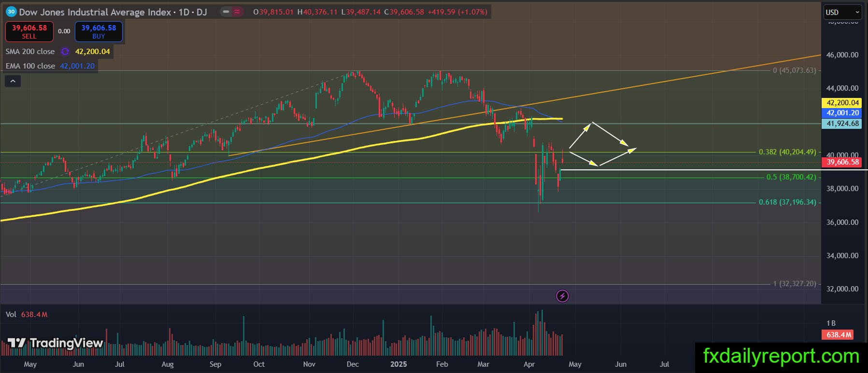Collapse the indicator legend with the chevron
The height and width of the screenshot is (373, 868).
(x=13, y=81)
